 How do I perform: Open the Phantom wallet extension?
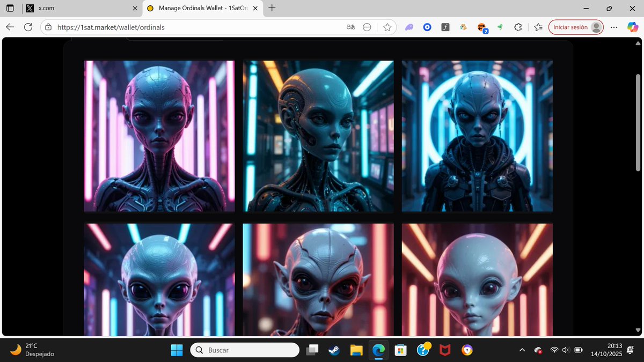(409, 27)
